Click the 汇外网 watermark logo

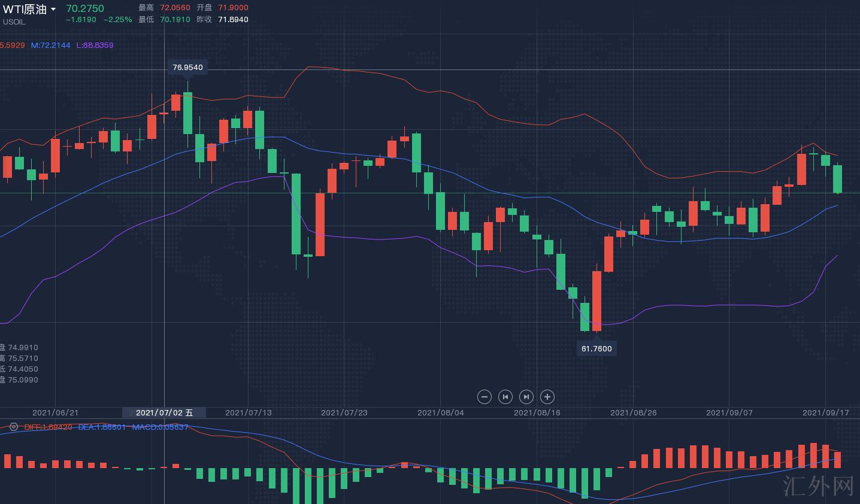click(x=818, y=485)
